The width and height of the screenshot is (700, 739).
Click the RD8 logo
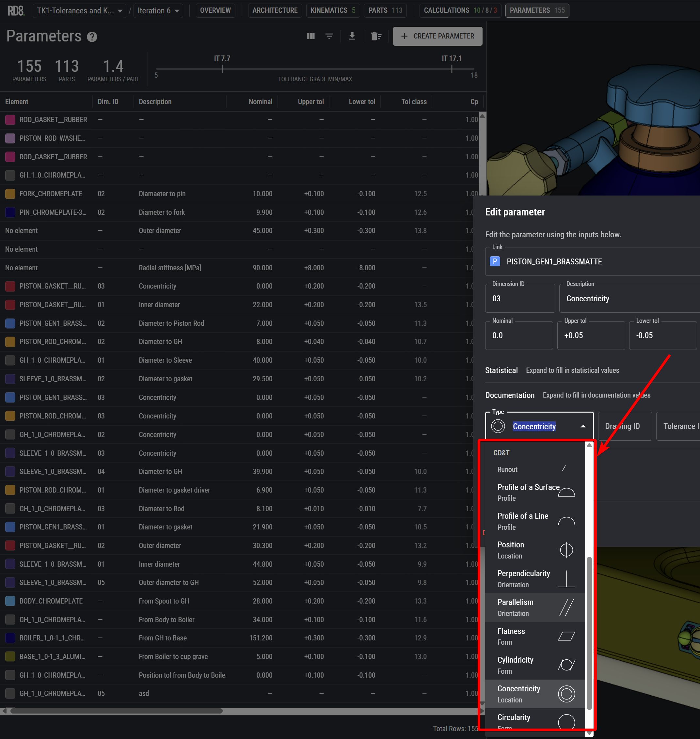(16, 10)
